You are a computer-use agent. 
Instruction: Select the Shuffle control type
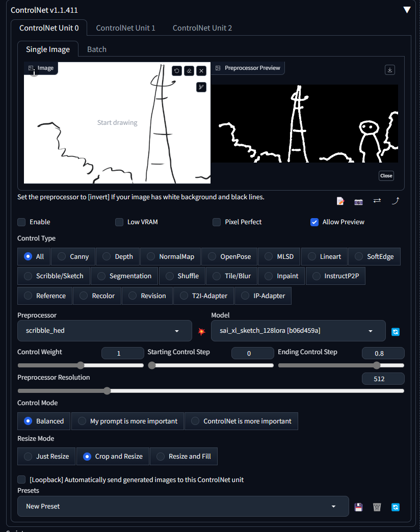(182, 276)
